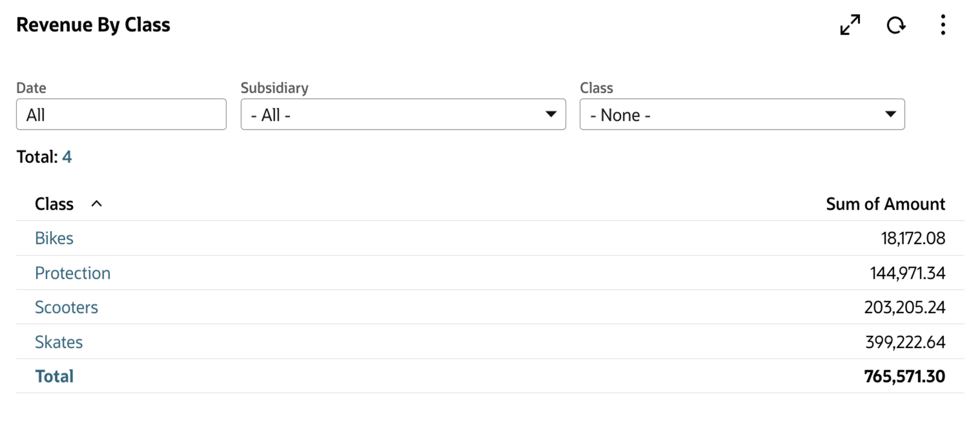Toggle sort arrow beside Class header

coord(96,204)
